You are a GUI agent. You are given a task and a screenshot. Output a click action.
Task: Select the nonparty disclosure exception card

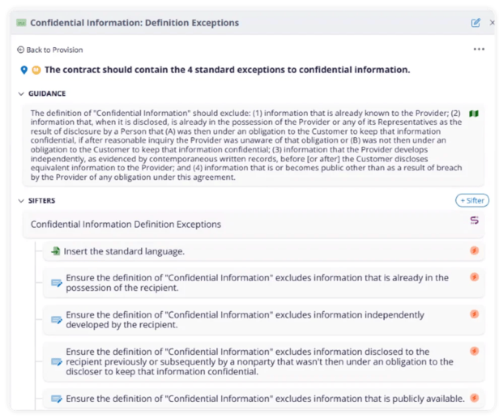pyautogui.click(x=254, y=361)
